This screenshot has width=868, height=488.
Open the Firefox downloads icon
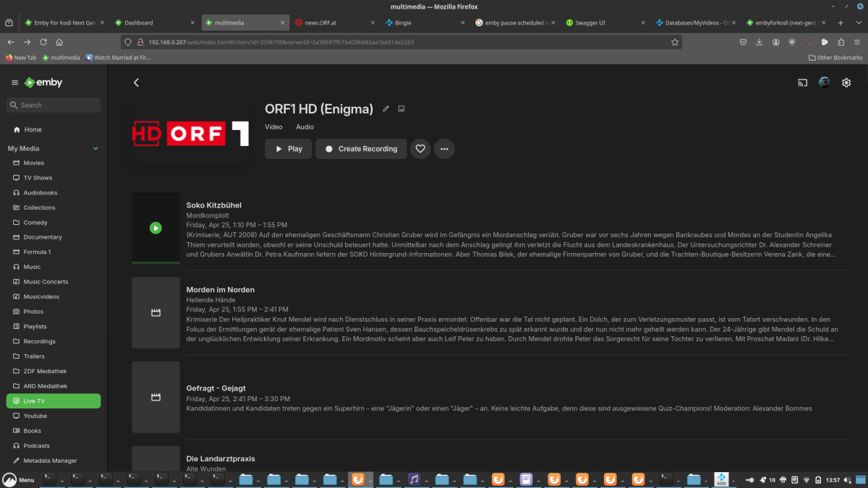759,42
